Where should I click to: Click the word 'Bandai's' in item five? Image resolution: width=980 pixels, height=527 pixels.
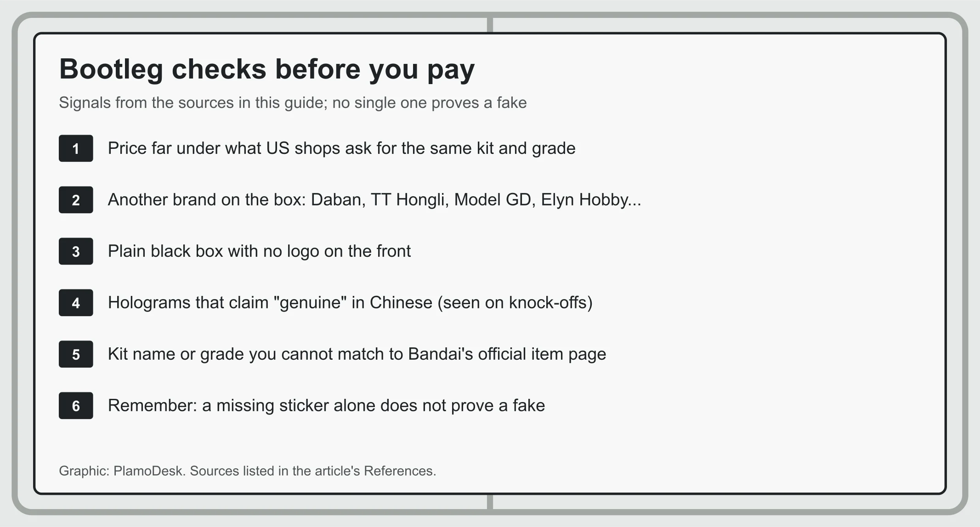coord(441,354)
